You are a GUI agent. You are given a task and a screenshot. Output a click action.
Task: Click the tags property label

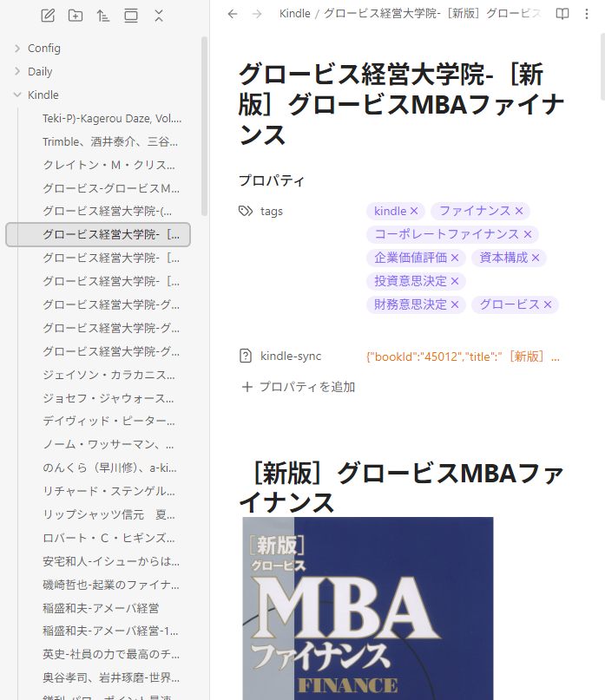(272, 211)
